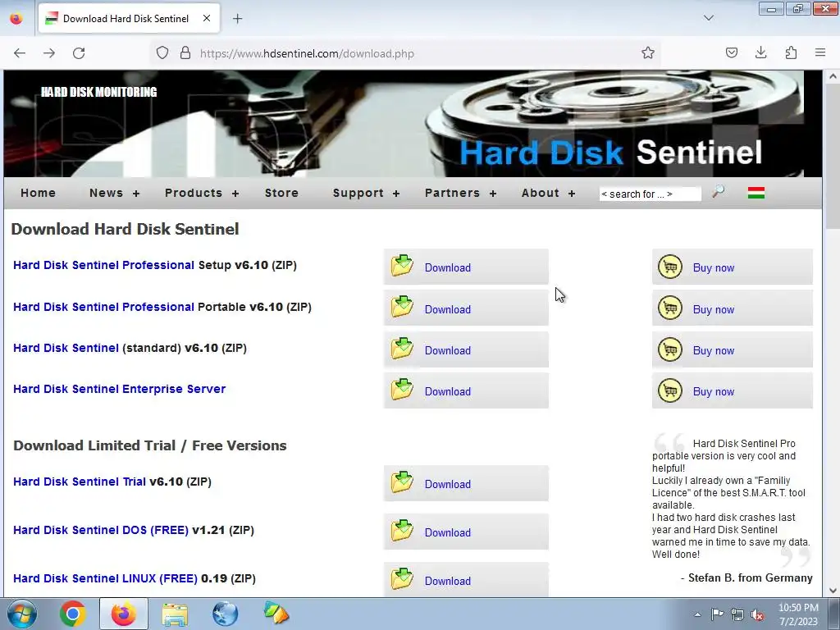Click Buy now for standard edition
The image size is (840, 630).
(x=713, y=351)
